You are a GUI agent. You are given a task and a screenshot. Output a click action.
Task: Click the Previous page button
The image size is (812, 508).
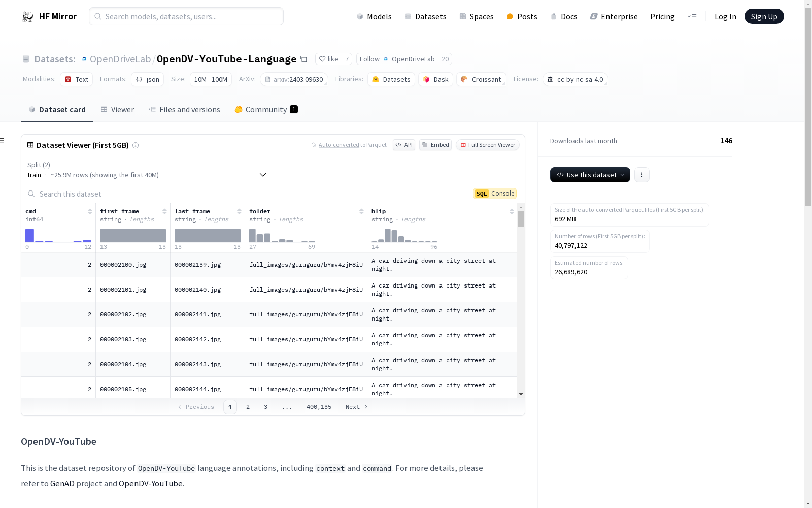(x=196, y=407)
